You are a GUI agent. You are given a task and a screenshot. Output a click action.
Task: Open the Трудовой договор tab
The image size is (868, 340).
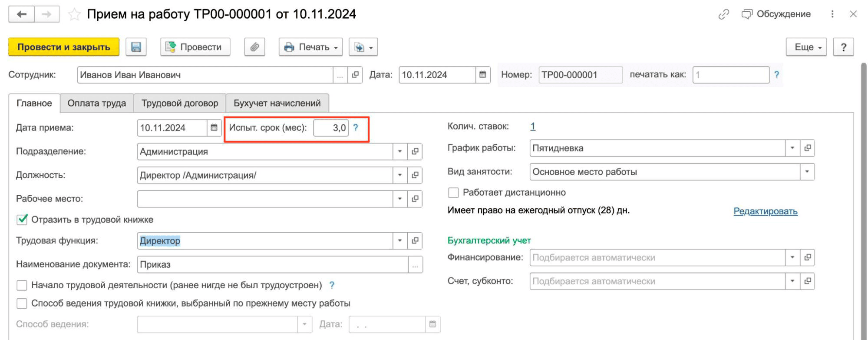[x=180, y=103]
